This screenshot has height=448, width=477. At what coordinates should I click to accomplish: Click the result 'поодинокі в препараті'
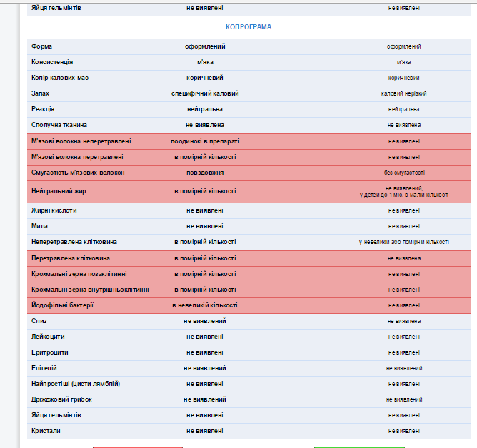pos(205,141)
